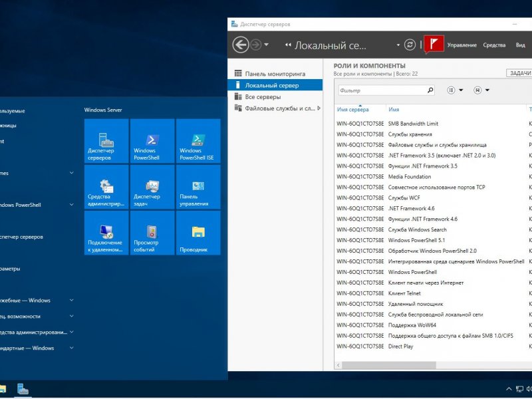Select the Совместное использование портов TCP row
532x399 pixels.
[x=433, y=187]
